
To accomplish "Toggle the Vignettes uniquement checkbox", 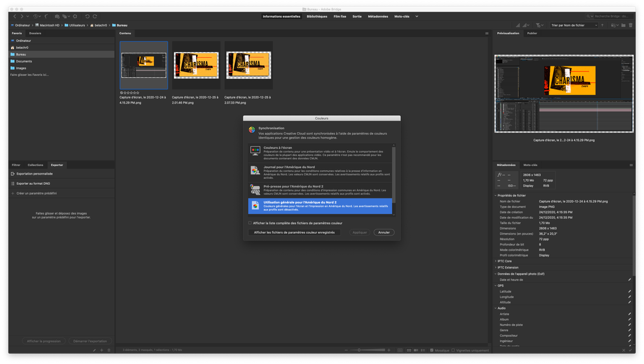I will 453,350.
